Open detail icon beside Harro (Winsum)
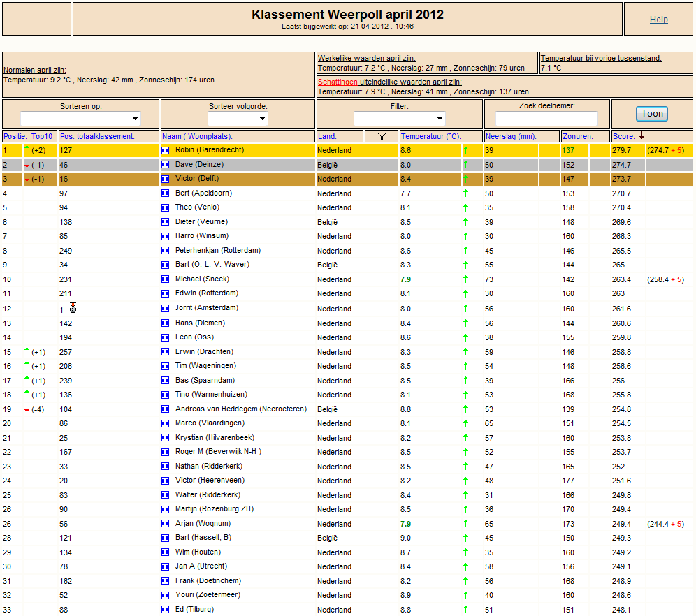696x616 pixels. tap(165, 236)
